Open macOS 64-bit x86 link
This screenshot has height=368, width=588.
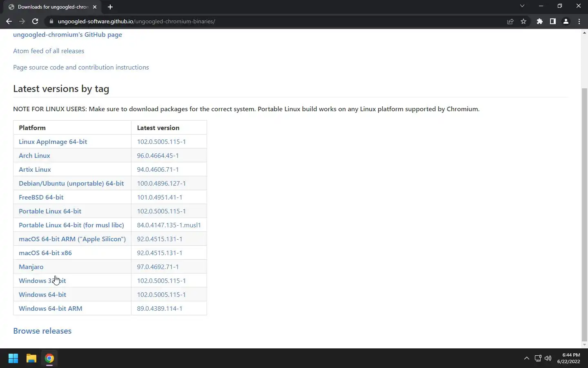45,253
